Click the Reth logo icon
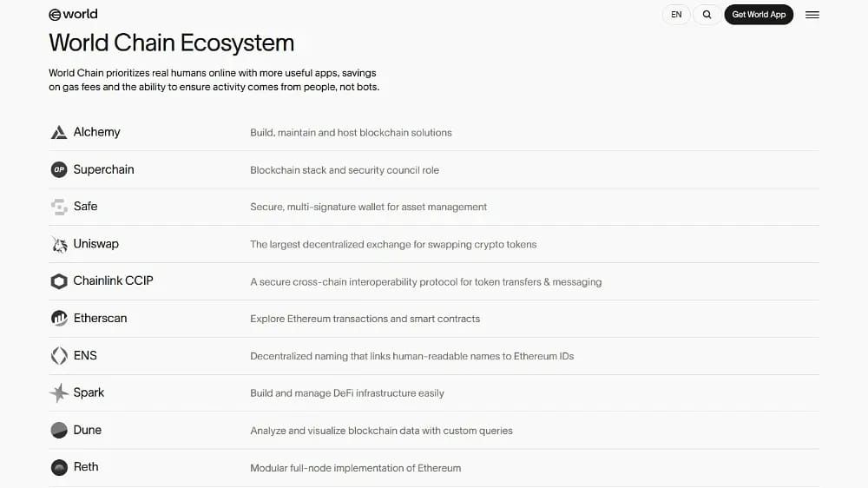Image resolution: width=868 pixels, height=488 pixels. (x=59, y=467)
